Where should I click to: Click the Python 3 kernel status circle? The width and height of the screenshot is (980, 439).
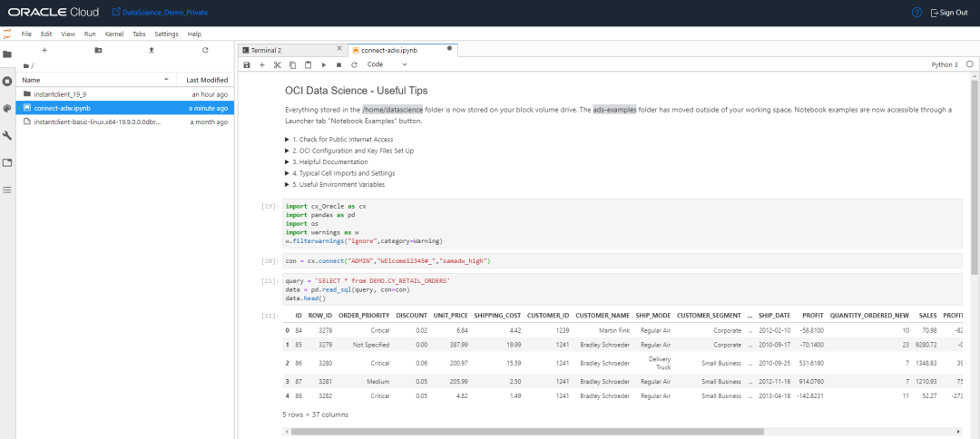pyautogui.click(x=969, y=64)
